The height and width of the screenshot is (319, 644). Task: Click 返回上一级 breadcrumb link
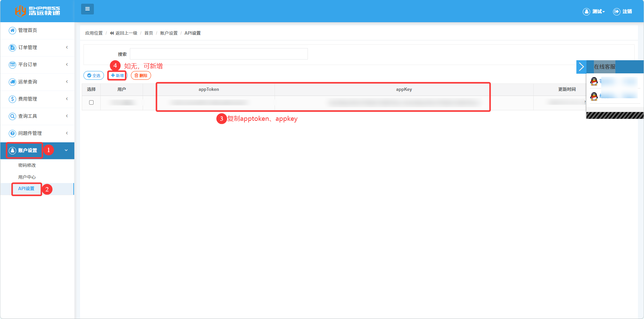[x=126, y=33]
